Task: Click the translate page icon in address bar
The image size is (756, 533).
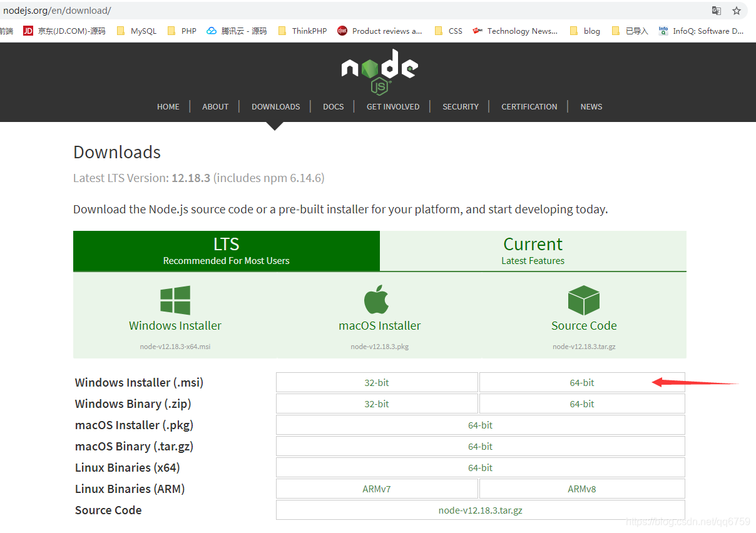Action: [x=717, y=11]
